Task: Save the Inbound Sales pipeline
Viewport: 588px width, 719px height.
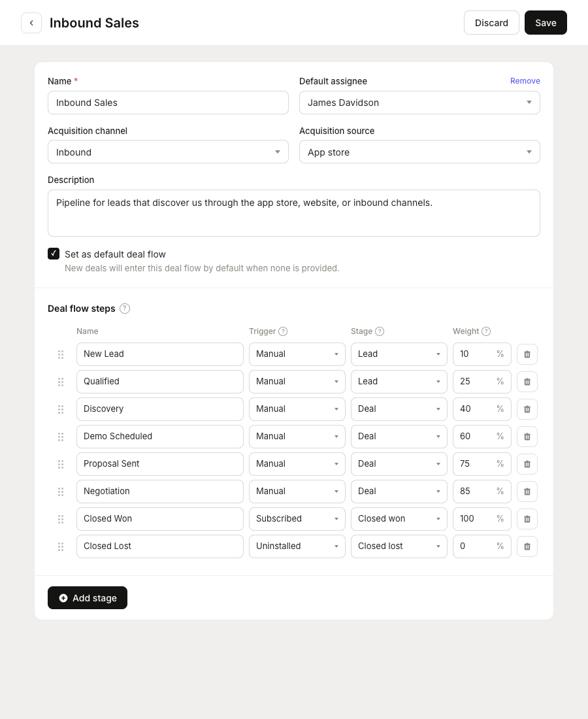Action: pos(546,22)
